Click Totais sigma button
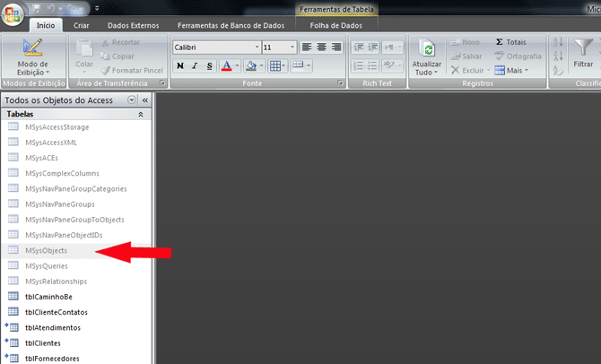 point(511,42)
